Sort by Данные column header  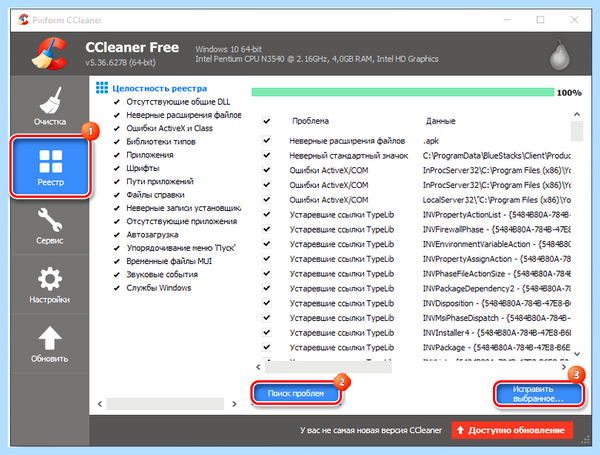440,121
